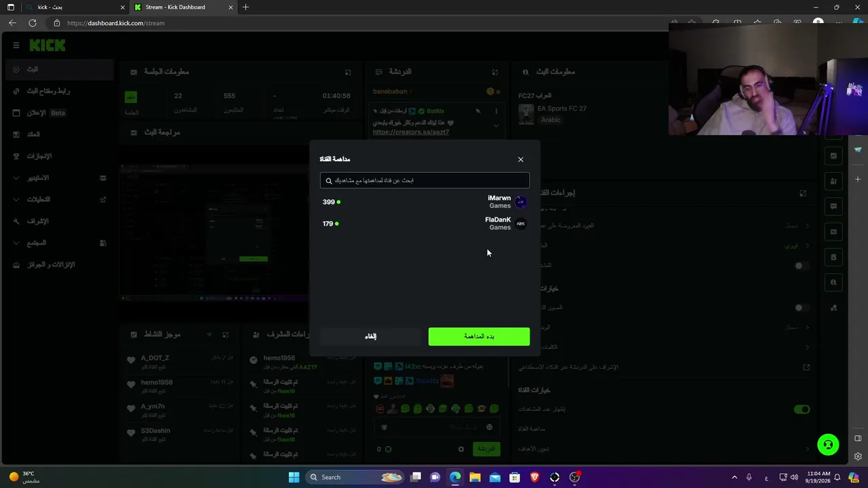Open the three-dot menu on the pinned BotRix message

(x=496, y=111)
